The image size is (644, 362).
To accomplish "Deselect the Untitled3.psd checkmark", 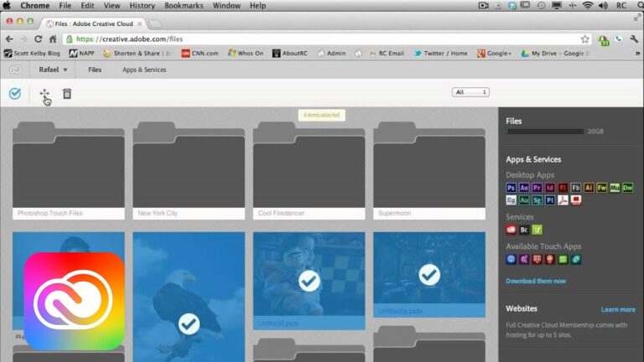I will click(429, 275).
